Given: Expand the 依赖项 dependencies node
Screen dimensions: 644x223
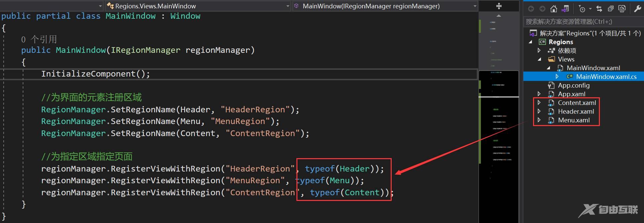Looking at the screenshot, I should [539, 50].
